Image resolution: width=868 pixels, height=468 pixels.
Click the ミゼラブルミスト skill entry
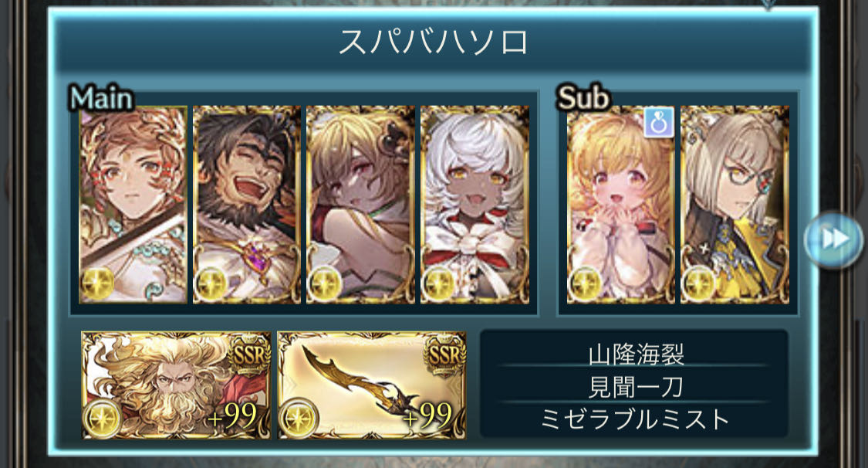pyautogui.click(x=635, y=419)
